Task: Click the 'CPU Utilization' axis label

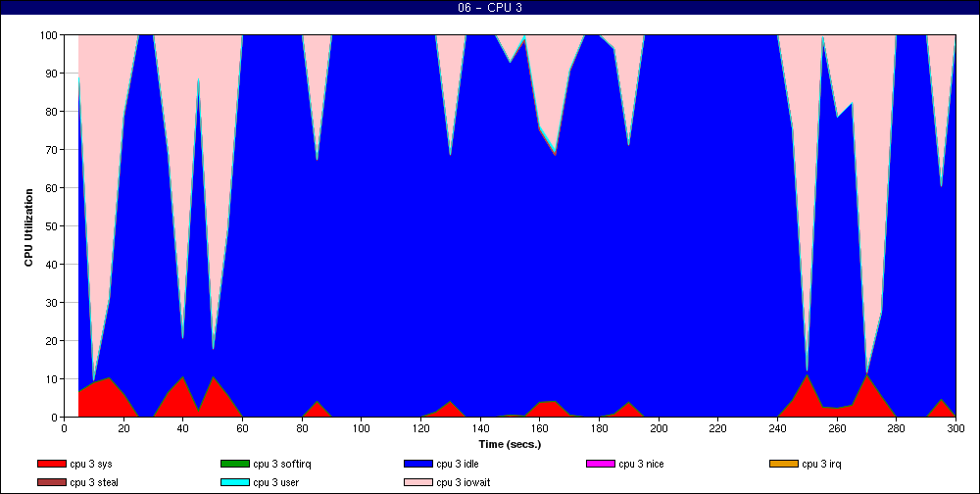Action: click(28, 227)
